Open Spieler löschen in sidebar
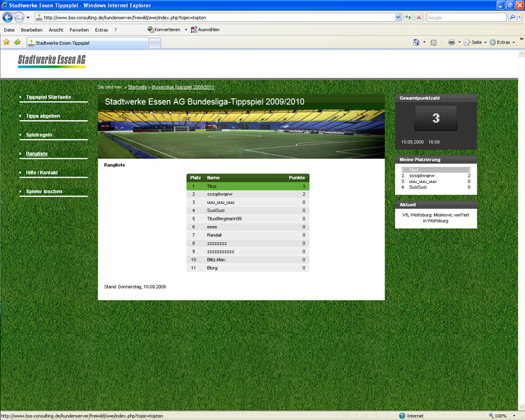The image size is (525, 420). click(44, 191)
